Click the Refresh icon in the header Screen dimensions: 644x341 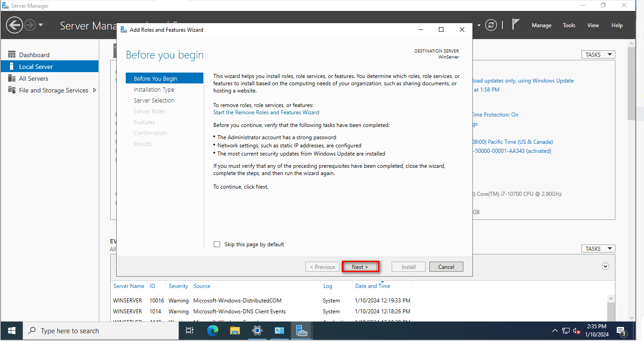pos(491,25)
